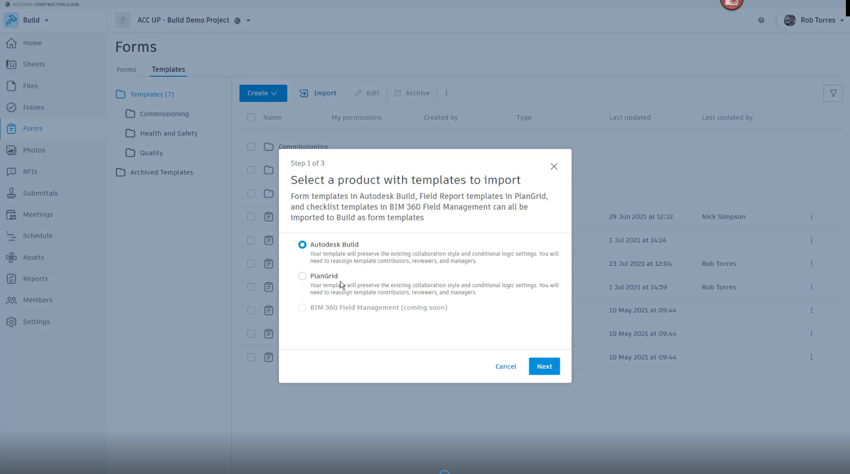
Task: Click the Archive toolbar button
Action: [x=412, y=93]
